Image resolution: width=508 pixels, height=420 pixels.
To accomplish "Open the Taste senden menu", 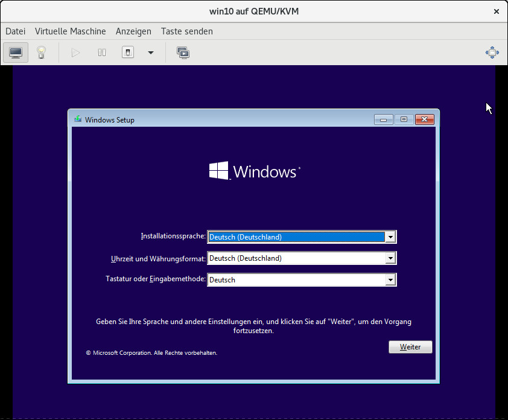I will [x=187, y=31].
